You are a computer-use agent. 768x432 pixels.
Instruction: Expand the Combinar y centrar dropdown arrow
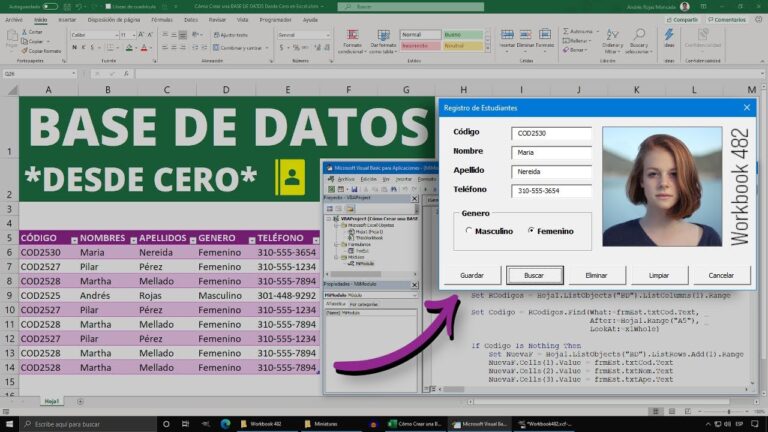tap(267, 48)
